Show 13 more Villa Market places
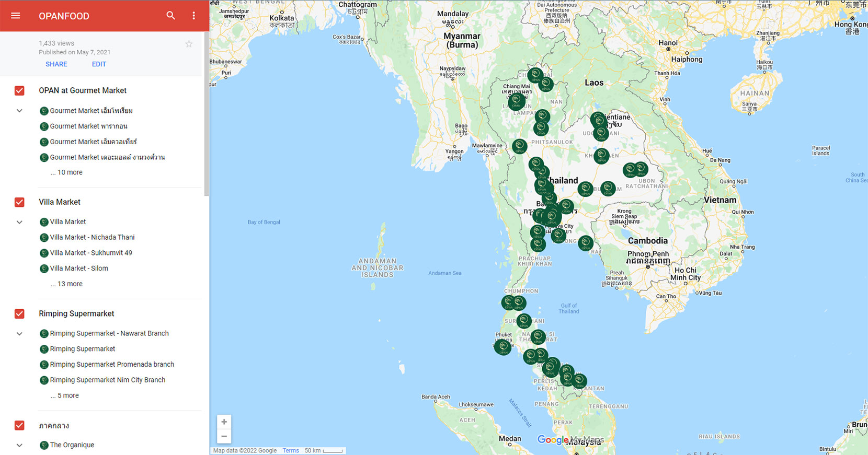 (66, 284)
